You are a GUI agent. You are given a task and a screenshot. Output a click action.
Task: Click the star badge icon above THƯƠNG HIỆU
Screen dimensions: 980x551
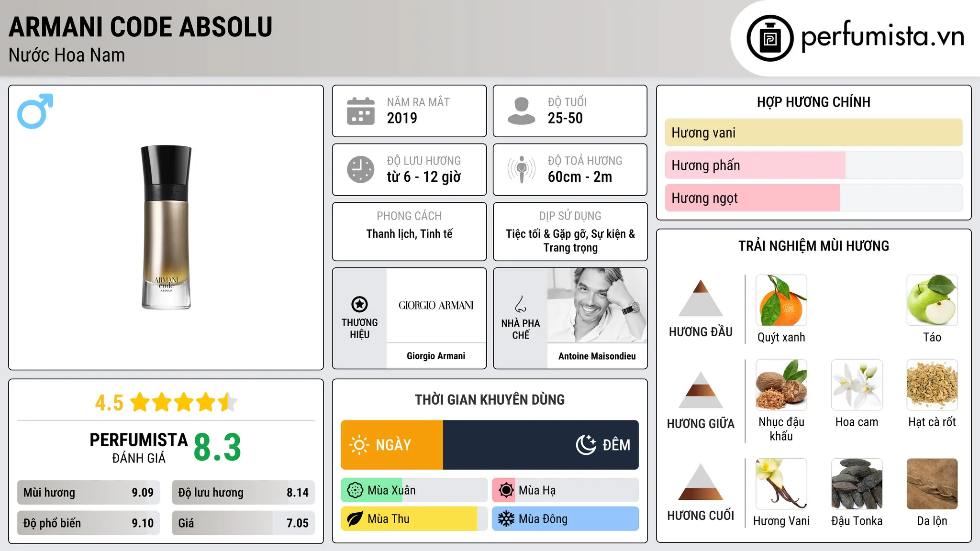(x=359, y=304)
